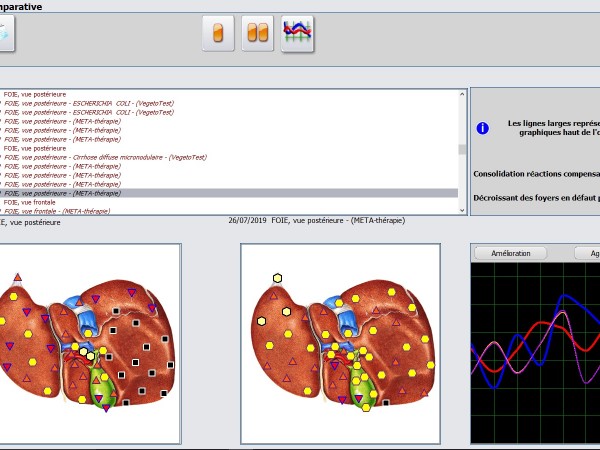600x450 pixels.
Task: Open the comparative graph curves icon
Action: tap(297, 33)
